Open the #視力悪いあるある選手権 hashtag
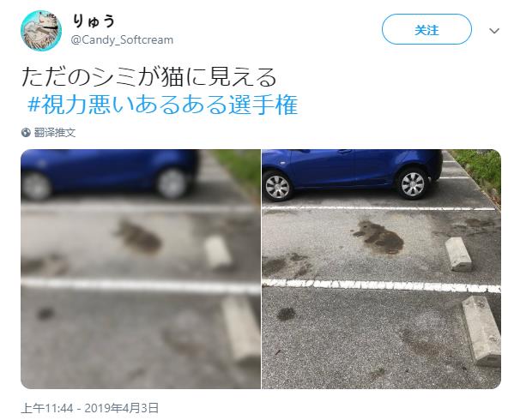The image size is (514, 420). [x=163, y=105]
